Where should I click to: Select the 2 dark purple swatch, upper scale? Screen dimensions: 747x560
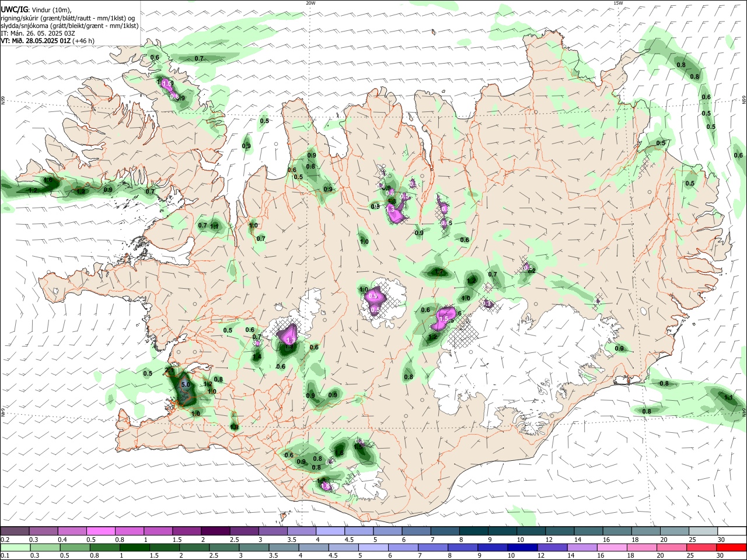[x=215, y=531]
